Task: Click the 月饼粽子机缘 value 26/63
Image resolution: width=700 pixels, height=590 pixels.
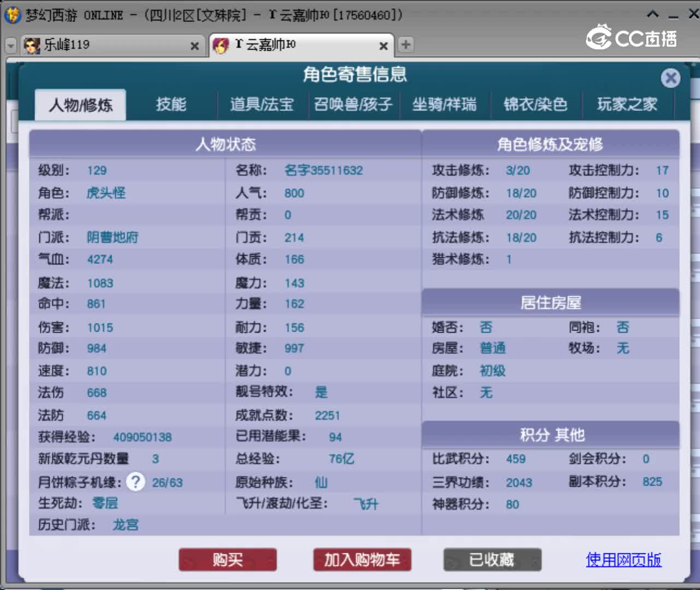Action: (167, 483)
